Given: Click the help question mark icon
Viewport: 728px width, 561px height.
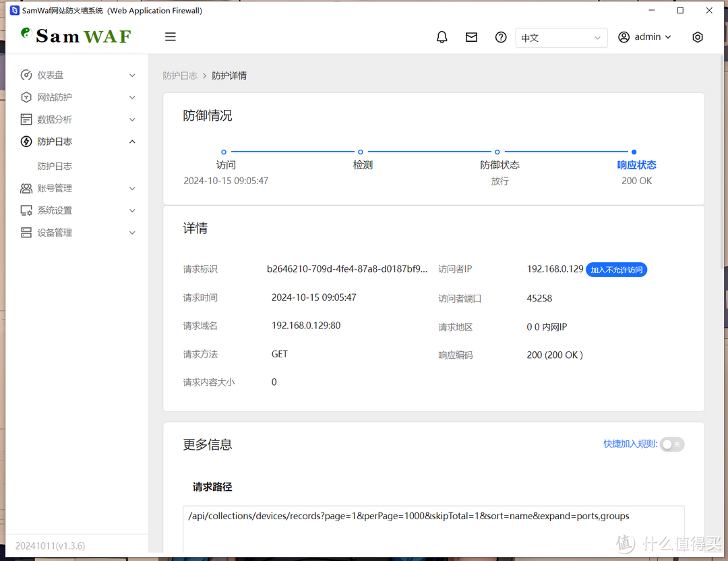Looking at the screenshot, I should pos(500,36).
